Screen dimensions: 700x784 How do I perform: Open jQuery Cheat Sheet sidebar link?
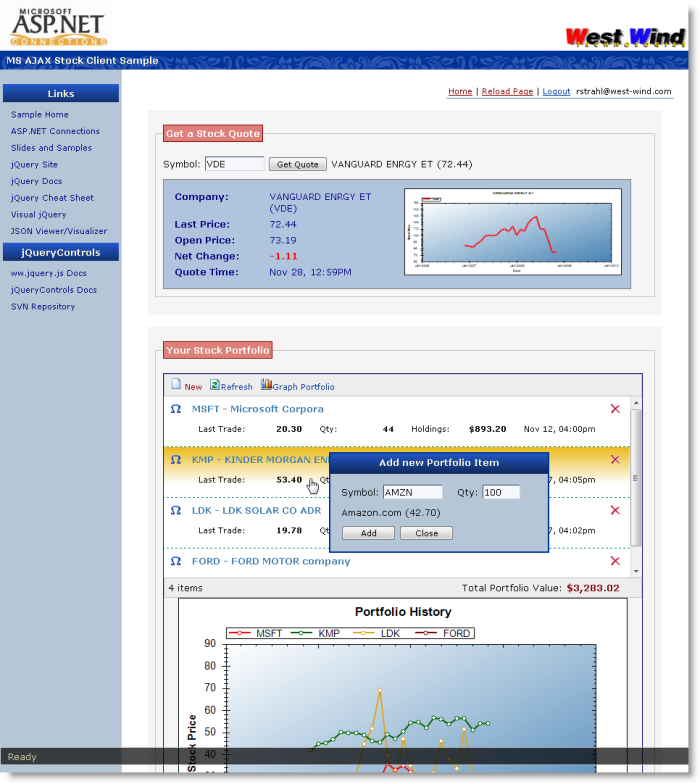(52, 198)
